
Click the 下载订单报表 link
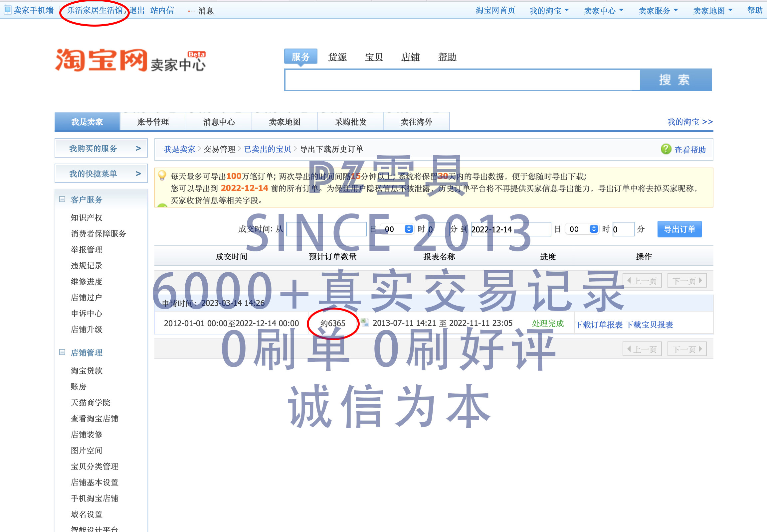click(x=599, y=325)
